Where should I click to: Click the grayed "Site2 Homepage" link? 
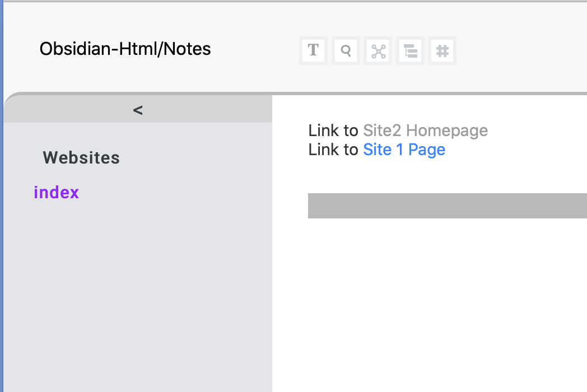(425, 130)
